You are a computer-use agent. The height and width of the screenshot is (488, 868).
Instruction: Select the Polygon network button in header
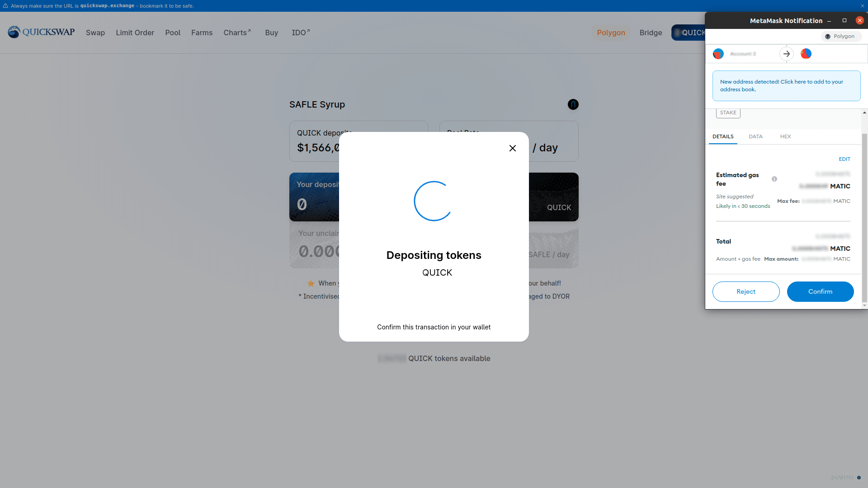click(611, 33)
